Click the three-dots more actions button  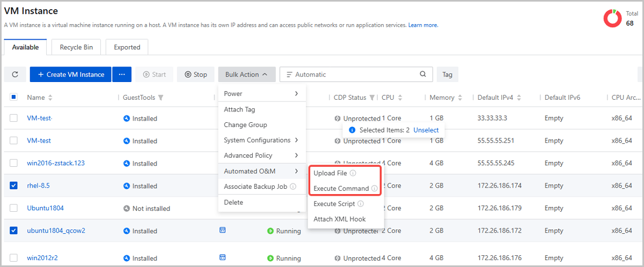[x=122, y=75]
